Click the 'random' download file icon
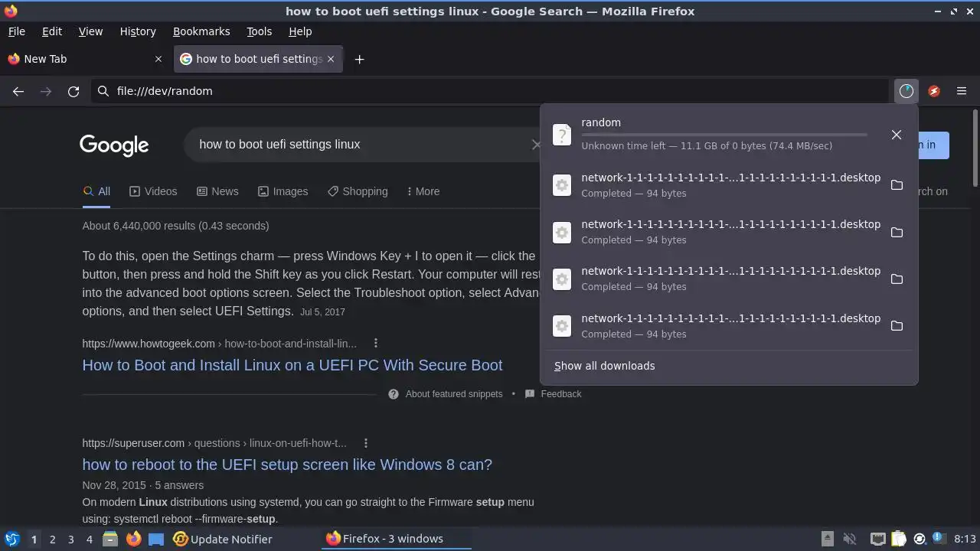 (562, 135)
